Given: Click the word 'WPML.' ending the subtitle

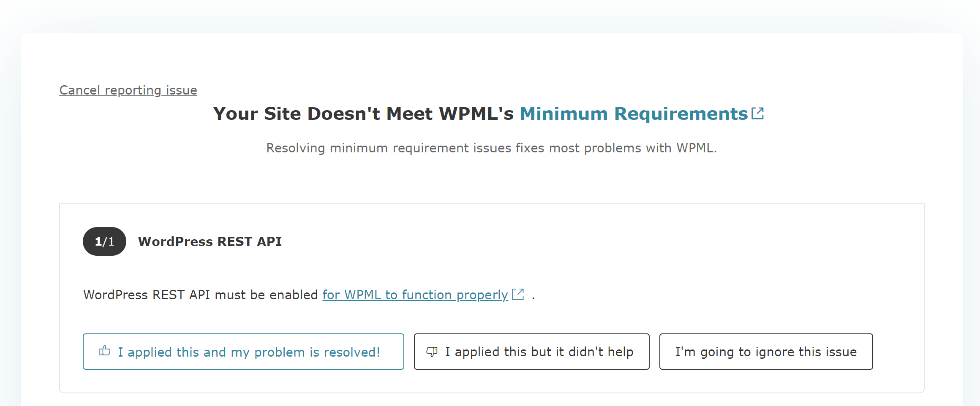Looking at the screenshot, I should (697, 148).
